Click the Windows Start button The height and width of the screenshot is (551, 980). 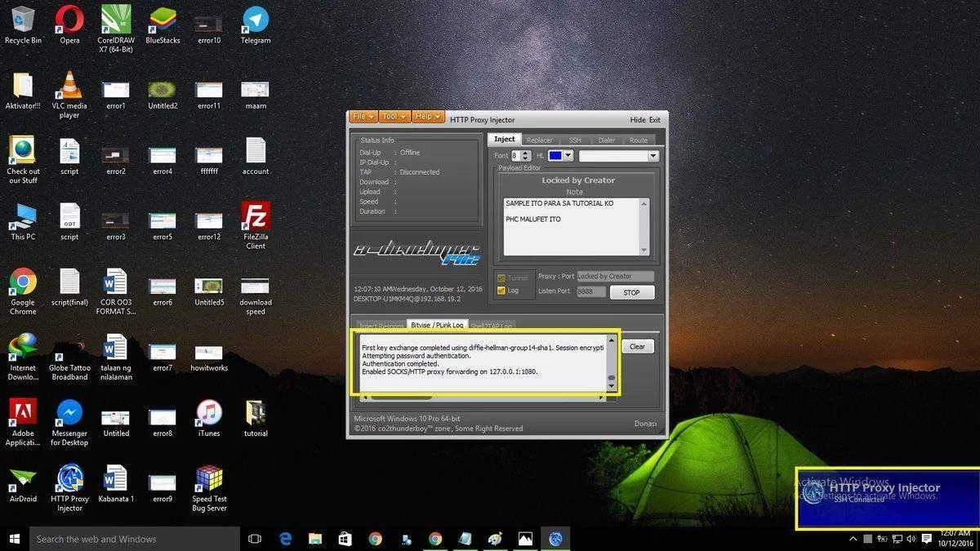click(x=14, y=539)
